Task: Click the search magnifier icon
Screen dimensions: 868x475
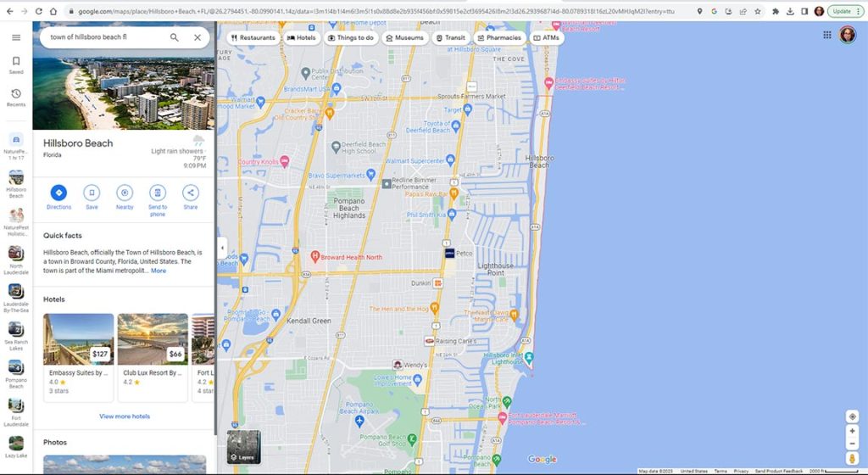Action: click(175, 37)
